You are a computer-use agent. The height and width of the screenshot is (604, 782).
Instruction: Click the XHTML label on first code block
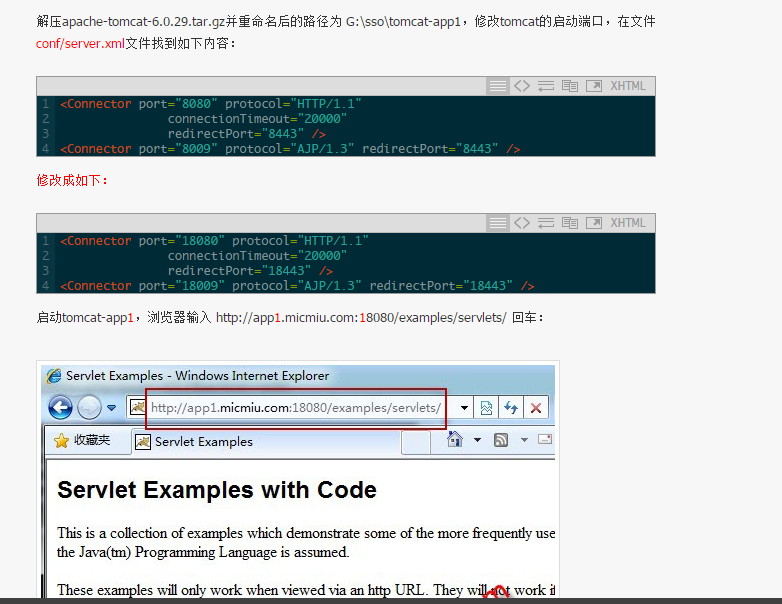tap(628, 86)
